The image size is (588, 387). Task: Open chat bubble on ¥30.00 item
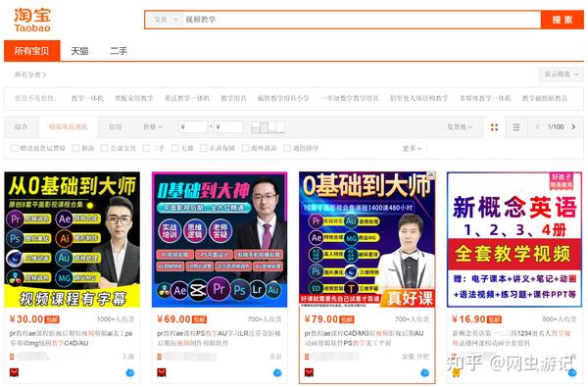click(x=129, y=372)
